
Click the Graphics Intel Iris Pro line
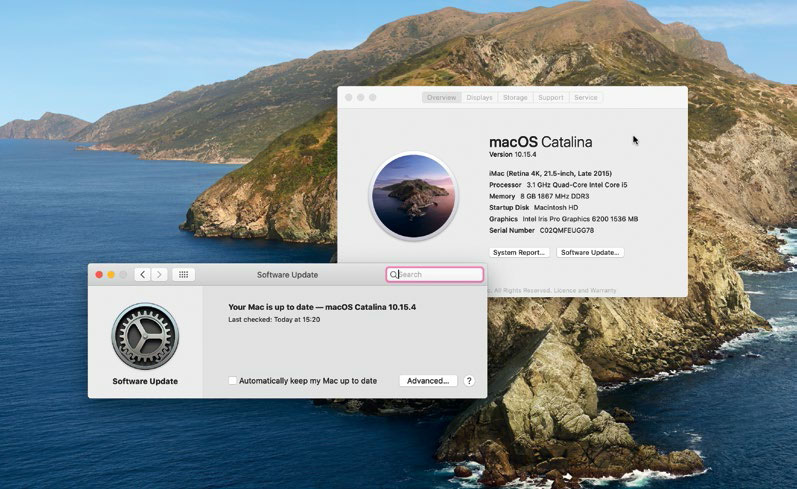pos(563,219)
